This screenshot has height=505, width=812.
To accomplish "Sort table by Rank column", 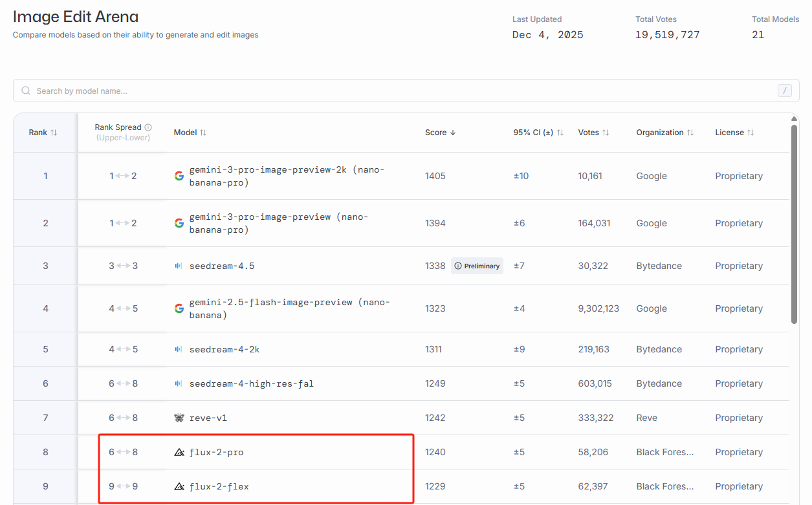I will [43, 133].
